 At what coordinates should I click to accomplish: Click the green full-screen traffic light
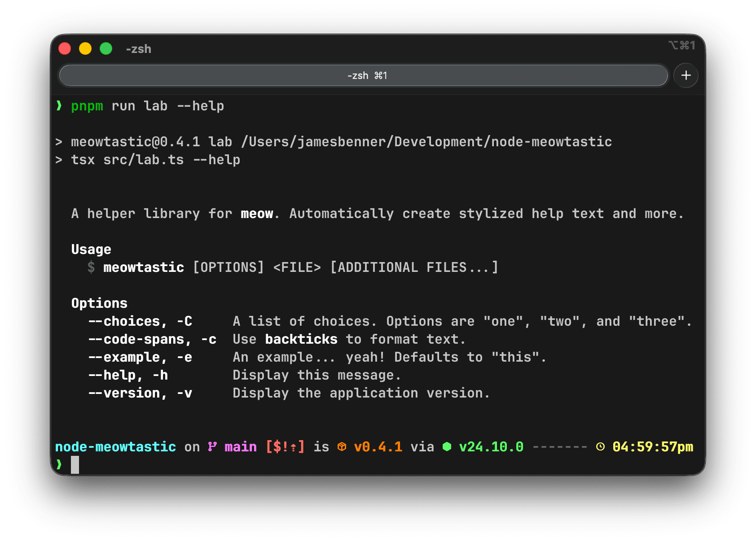pyautogui.click(x=106, y=48)
